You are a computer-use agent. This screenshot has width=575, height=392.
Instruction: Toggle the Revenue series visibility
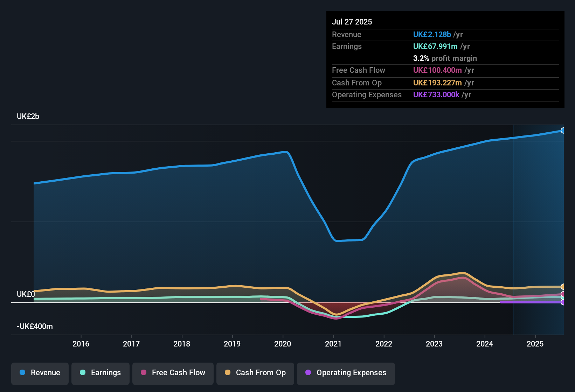coord(40,373)
